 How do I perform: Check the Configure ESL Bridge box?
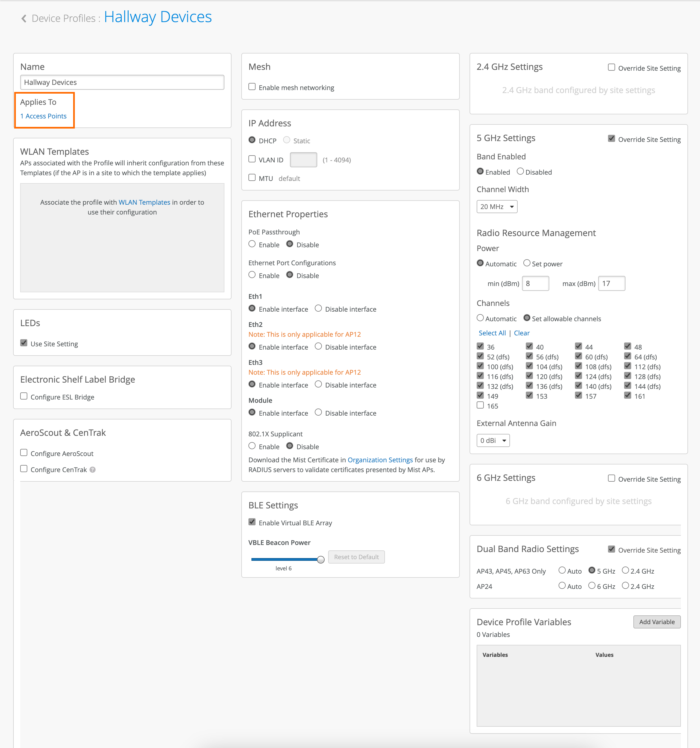click(x=24, y=396)
